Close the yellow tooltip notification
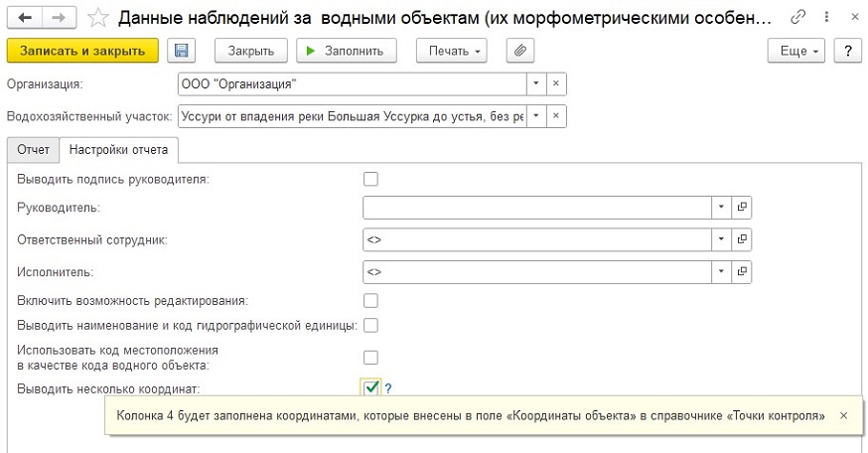 [843, 416]
